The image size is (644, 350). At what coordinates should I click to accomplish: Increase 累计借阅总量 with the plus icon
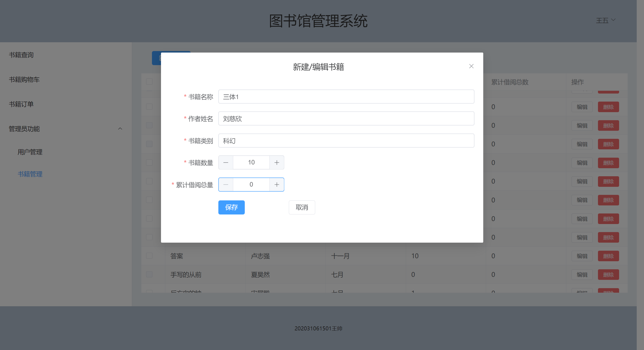(x=277, y=185)
